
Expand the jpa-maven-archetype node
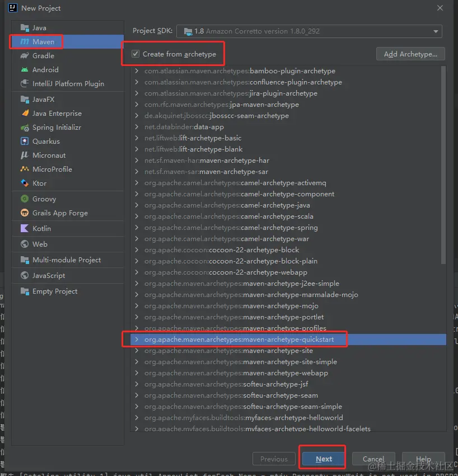(137, 105)
